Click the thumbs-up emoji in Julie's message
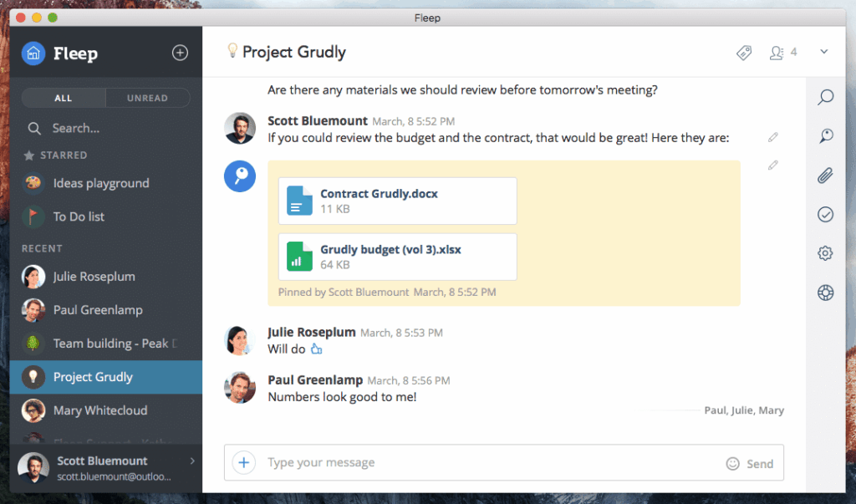The image size is (856, 504). 317,349
